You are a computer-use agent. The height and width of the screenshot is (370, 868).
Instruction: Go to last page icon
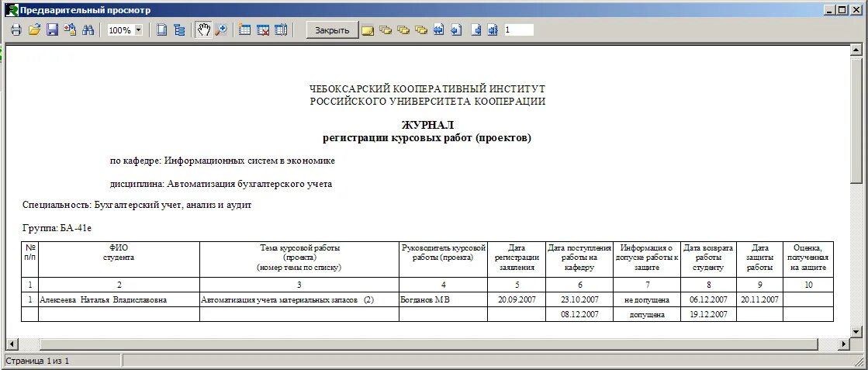tap(493, 30)
